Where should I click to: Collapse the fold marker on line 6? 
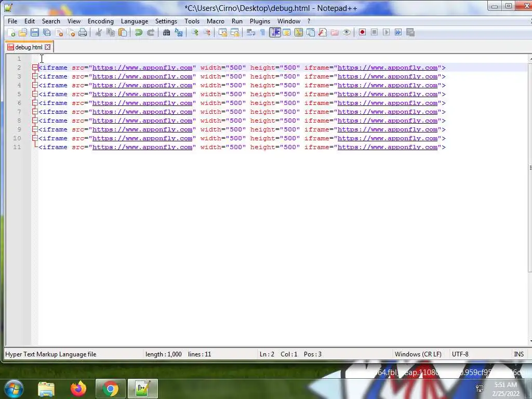pyautogui.click(x=35, y=103)
